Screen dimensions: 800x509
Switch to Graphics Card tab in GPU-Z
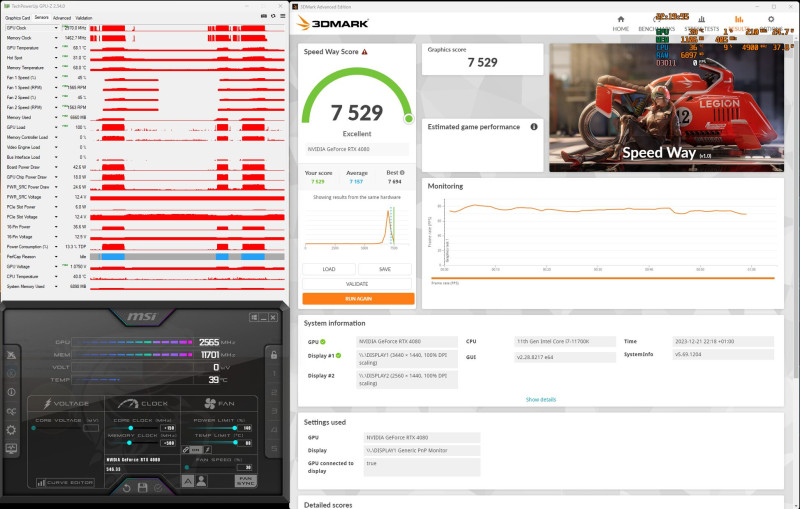17,18
